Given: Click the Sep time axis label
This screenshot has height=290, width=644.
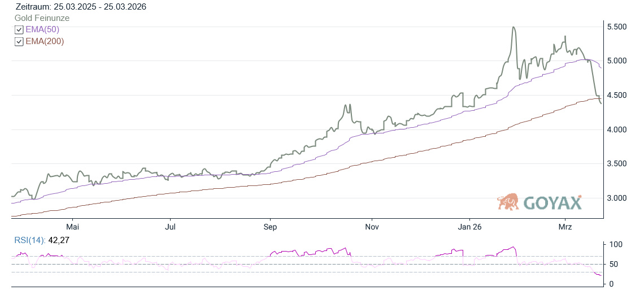Looking at the screenshot, I should 270,227.
